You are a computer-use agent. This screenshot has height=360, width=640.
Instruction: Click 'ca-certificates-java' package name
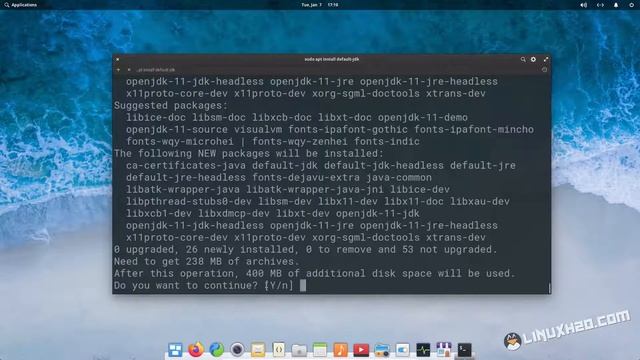click(x=186, y=166)
